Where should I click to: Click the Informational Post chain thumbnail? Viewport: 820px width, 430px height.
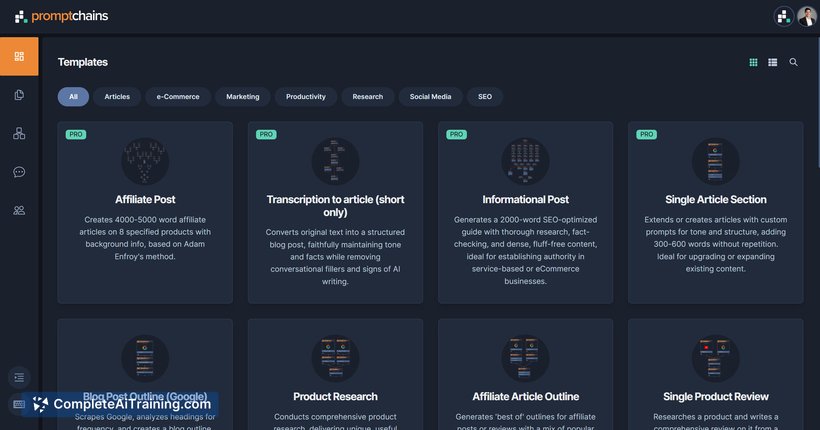(x=526, y=161)
